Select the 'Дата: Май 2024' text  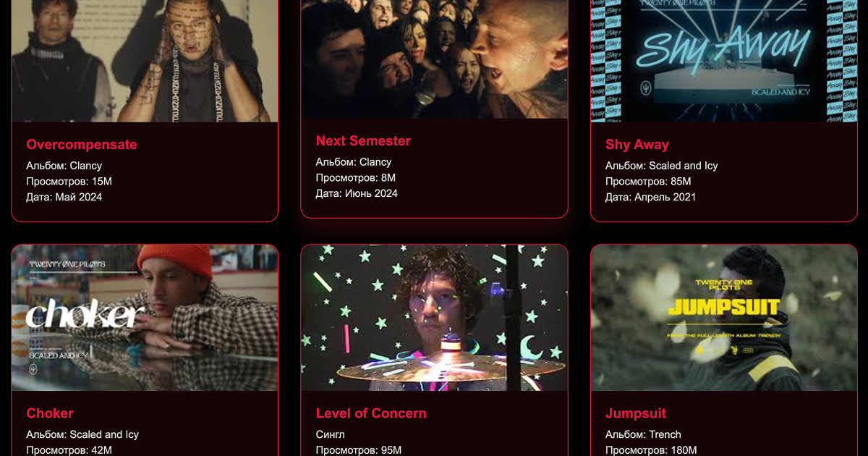(x=64, y=197)
